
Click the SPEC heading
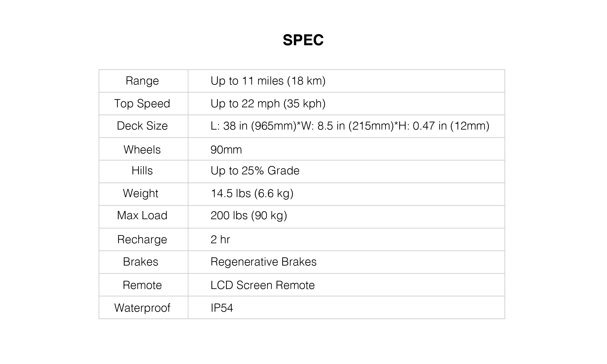click(x=303, y=40)
